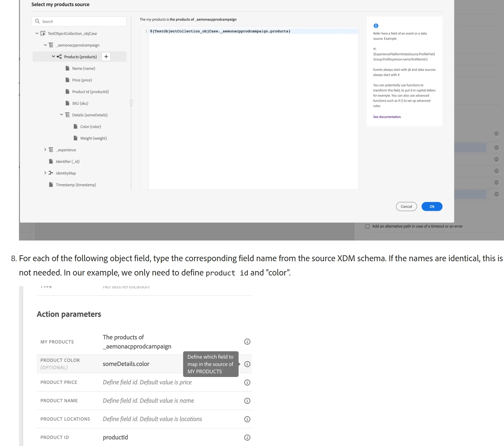Image resolution: width=504 pixels, height=446 pixels.
Task: Click the plus icon beside Products (products)
Action: coord(106,56)
